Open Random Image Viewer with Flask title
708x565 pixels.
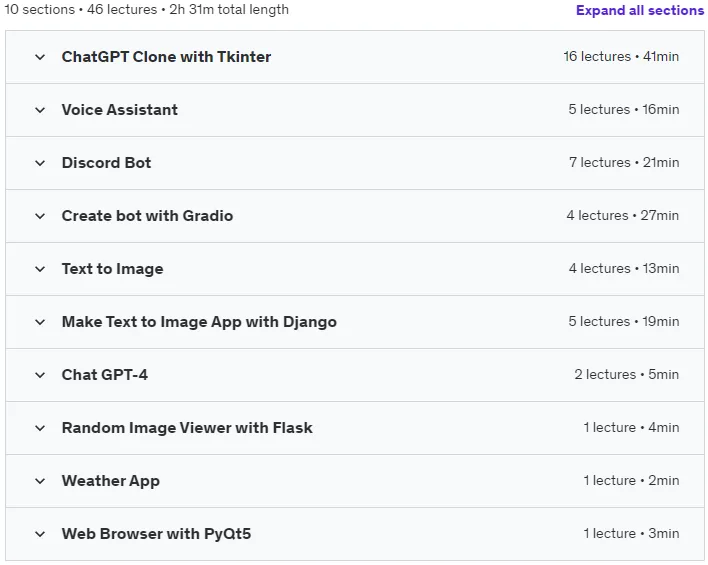point(187,428)
